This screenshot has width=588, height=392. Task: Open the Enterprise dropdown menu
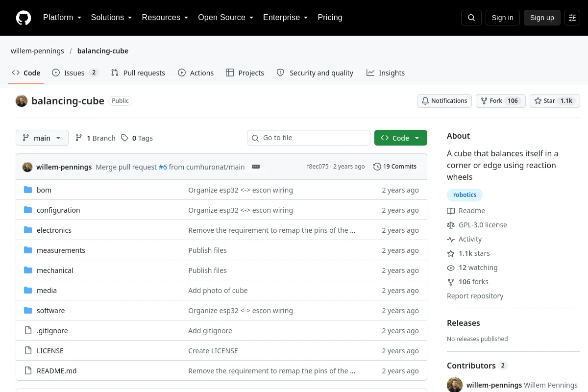[x=285, y=18]
